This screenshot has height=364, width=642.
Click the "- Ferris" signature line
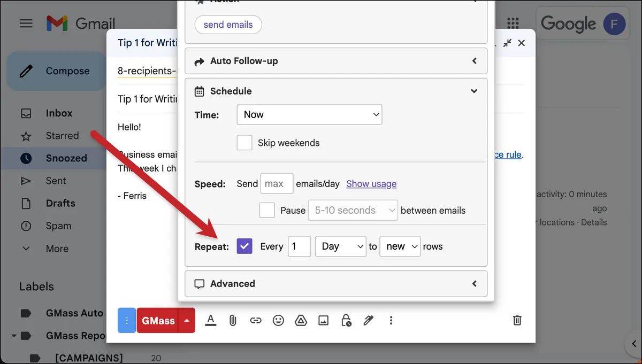click(132, 196)
